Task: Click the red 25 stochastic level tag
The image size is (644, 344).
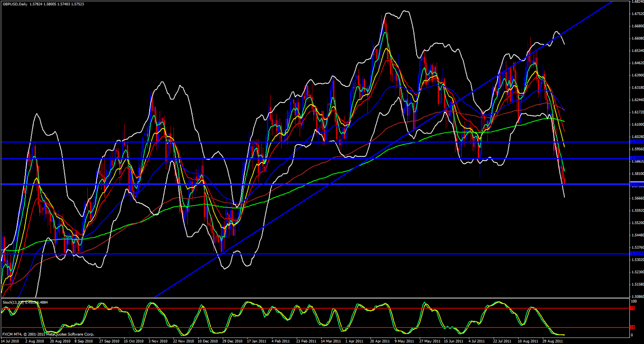Action: point(632,328)
